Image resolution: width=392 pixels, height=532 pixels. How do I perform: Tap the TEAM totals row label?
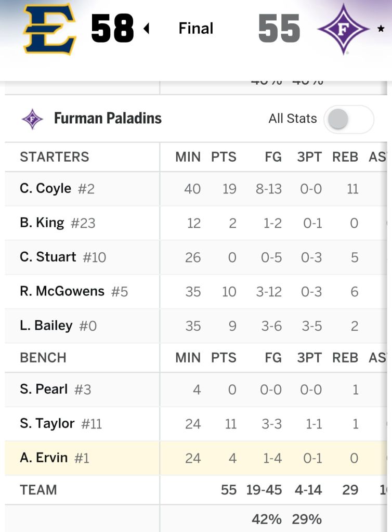[38, 490]
